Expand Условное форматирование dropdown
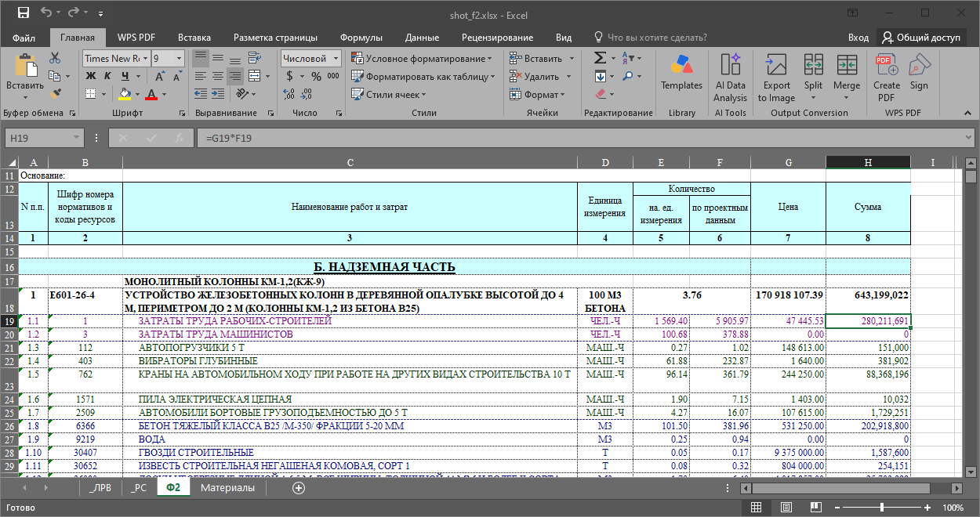Viewport: 980px width, 517px height. click(x=489, y=59)
